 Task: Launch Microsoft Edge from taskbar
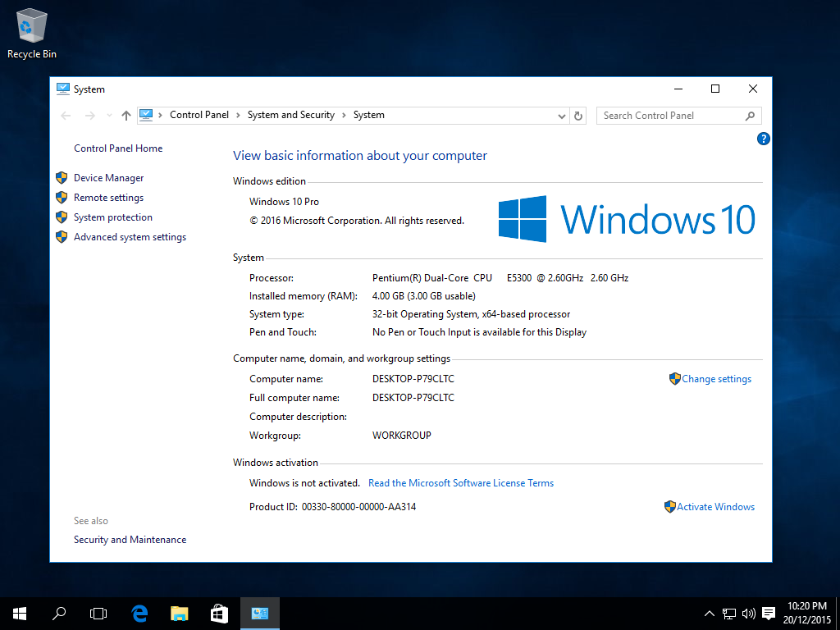pos(139,614)
